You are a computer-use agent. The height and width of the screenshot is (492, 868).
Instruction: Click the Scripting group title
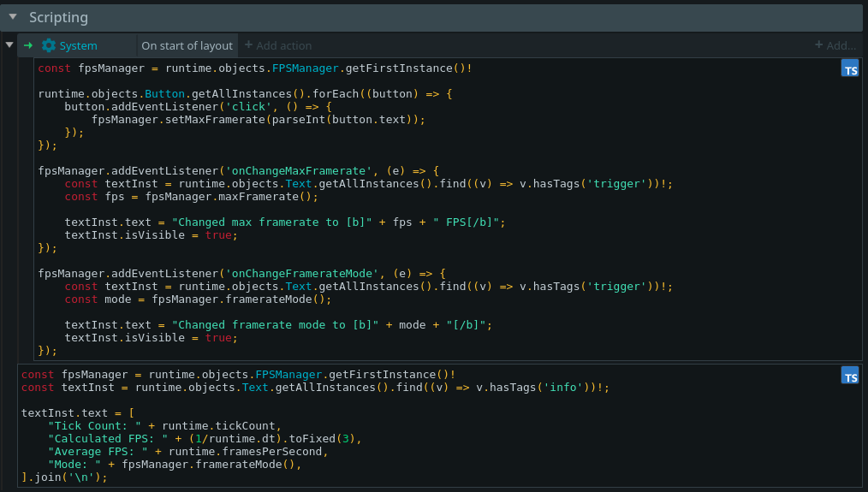tap(59, 18)
